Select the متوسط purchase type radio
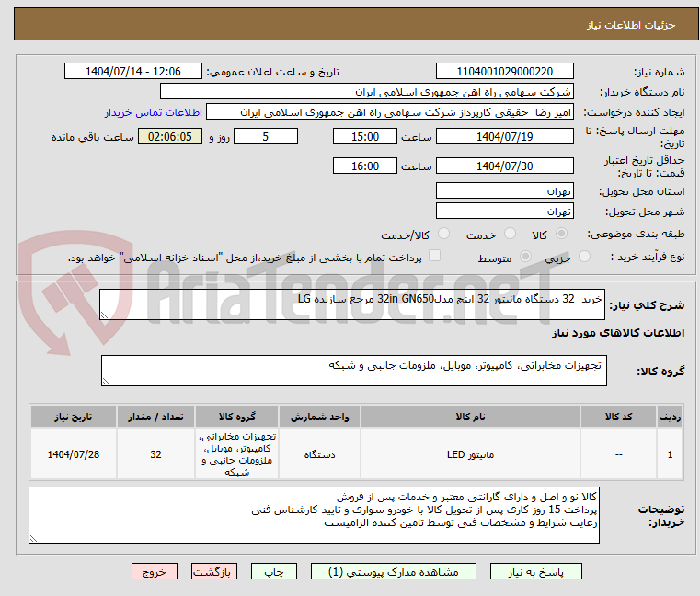The height and width of the screenshot is (596, 700). (x=525, y=257)
